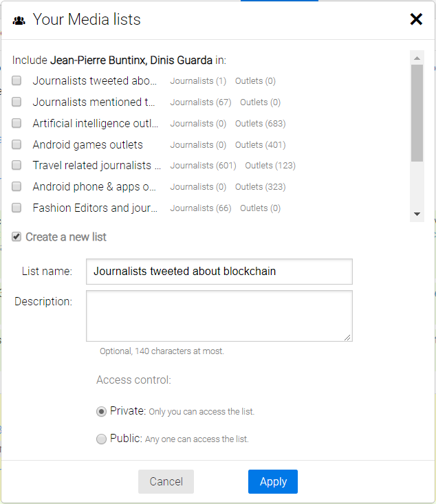
Task: Click the Android games outlets list name
Action: click(x=87, y=144)
